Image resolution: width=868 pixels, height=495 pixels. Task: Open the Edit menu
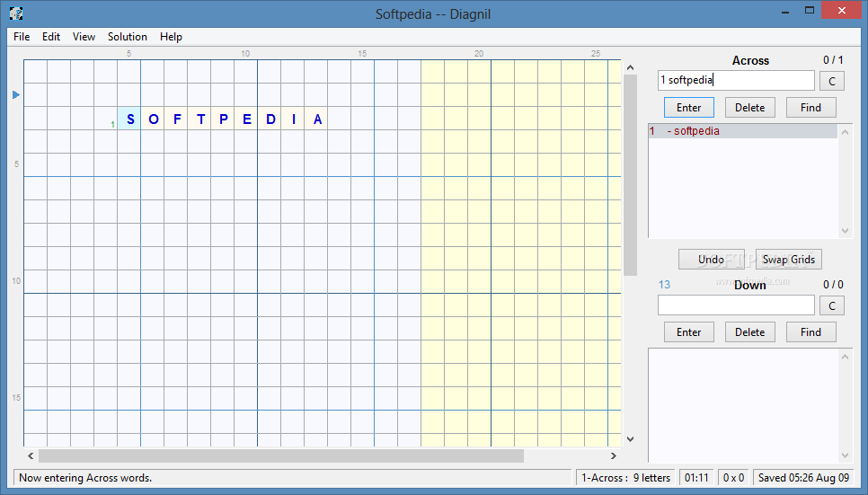(x=51, y=37)
